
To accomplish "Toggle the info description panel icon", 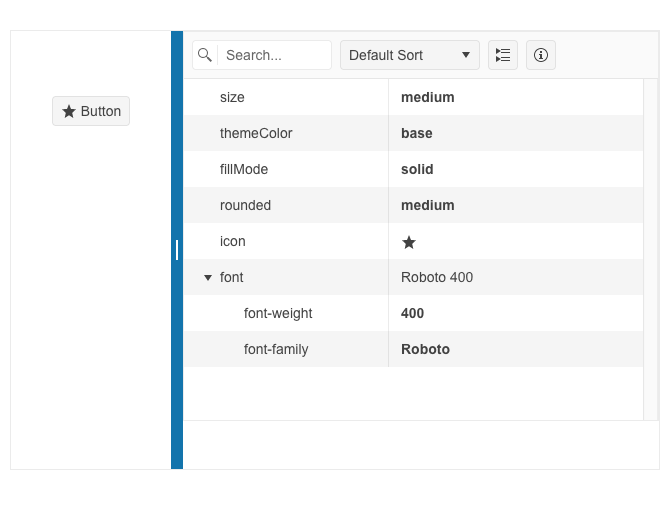I will tap(541, 55).
